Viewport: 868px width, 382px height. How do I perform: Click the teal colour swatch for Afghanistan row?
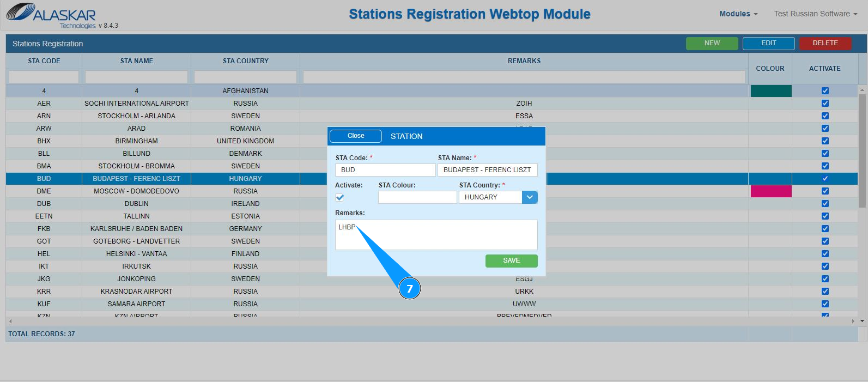[771, 91]
